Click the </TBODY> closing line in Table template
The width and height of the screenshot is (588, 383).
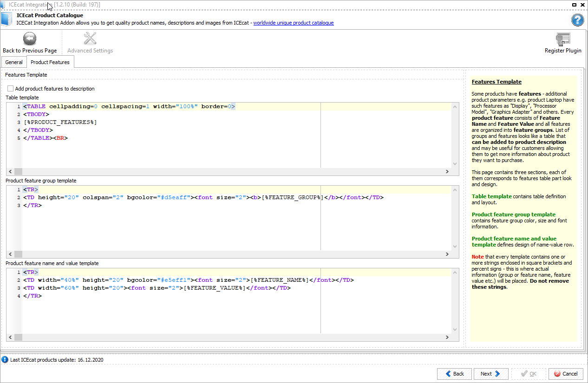[x=38, y=130]
